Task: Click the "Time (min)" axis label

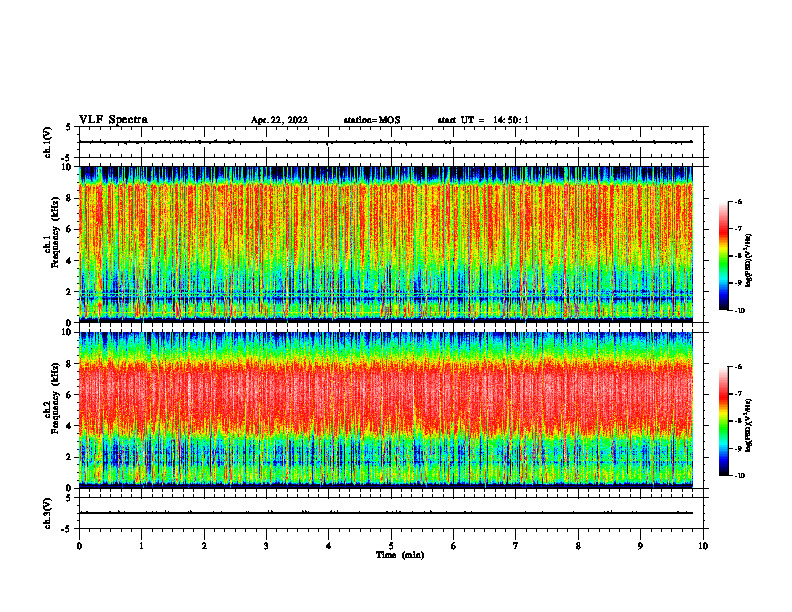Action: click(x=400, y=555)
